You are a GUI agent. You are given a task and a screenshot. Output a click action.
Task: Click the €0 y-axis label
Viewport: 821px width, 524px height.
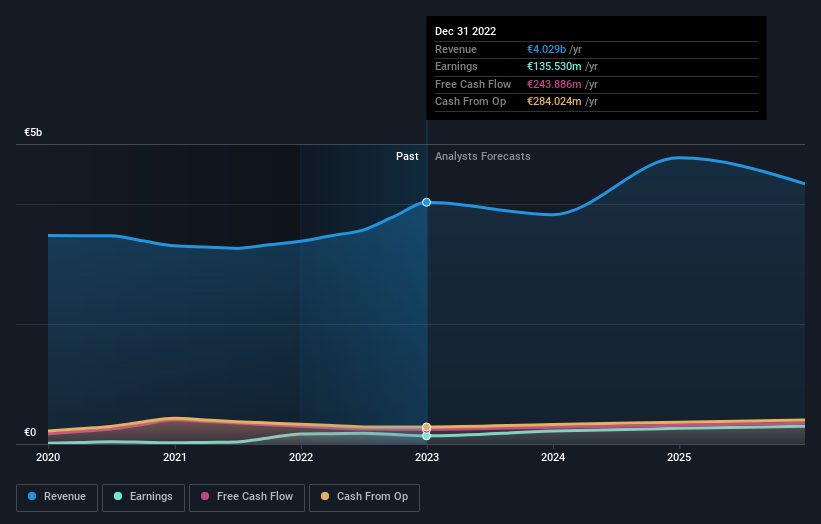tap(30, 432)
